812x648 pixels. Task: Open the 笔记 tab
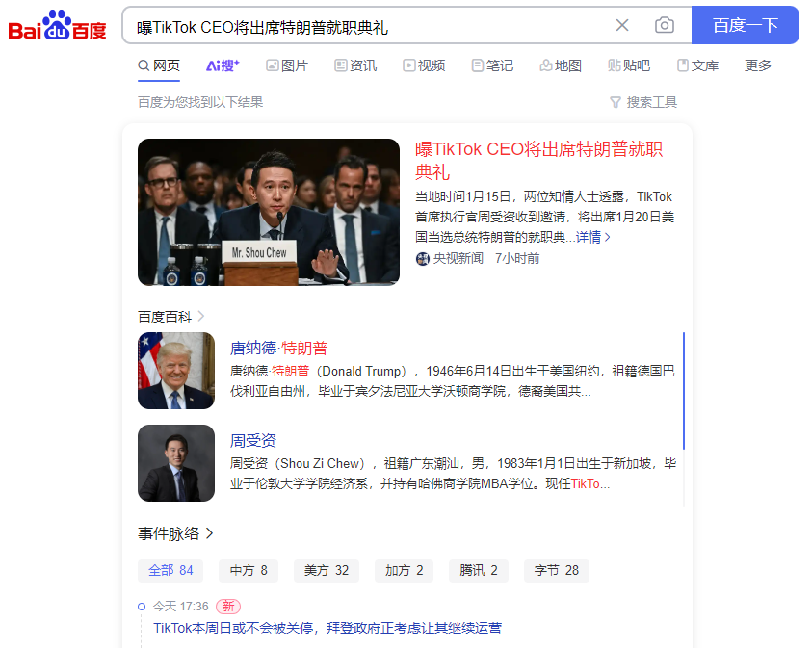492,65
